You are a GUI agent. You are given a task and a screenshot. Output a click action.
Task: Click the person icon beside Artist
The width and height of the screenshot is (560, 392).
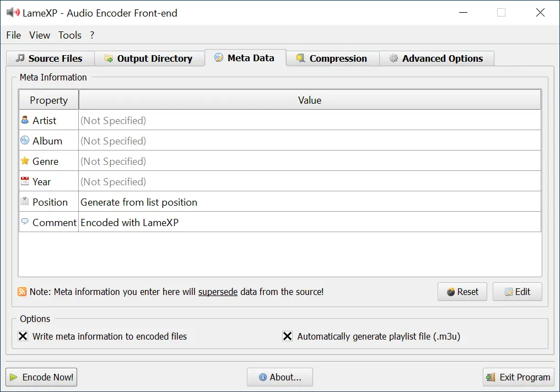(25, 120)
